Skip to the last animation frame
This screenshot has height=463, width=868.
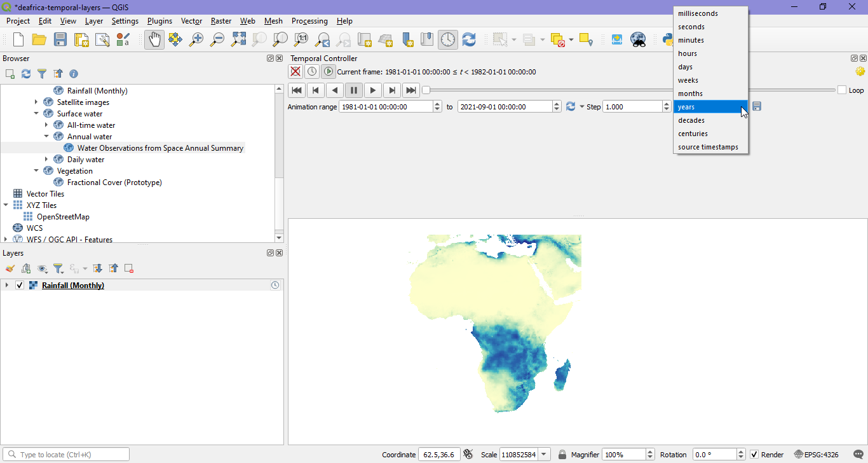(410, 90)
